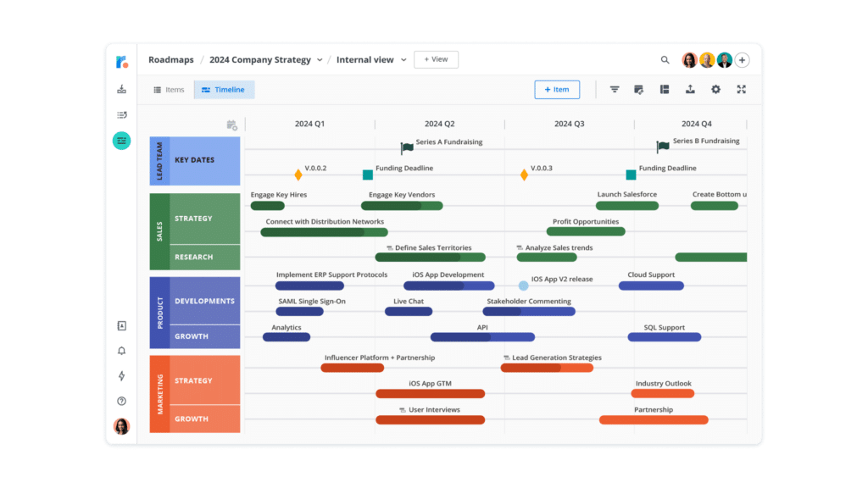Open the Engage Key Hires bar
The image size is (868, 488).
(x=267, y=206)
